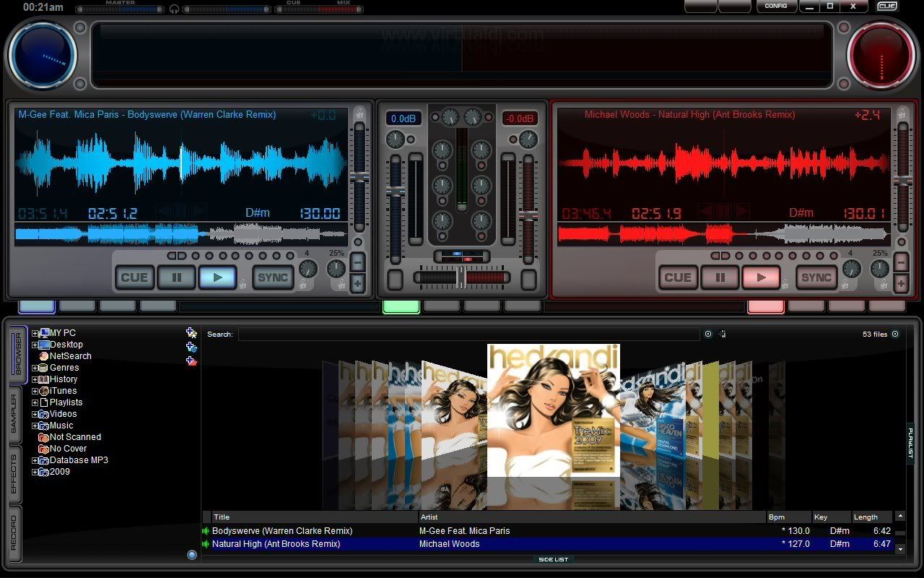The image size is (924, 578).
Task: Click the Not Scanned folder icon
Action: point(44,437)
